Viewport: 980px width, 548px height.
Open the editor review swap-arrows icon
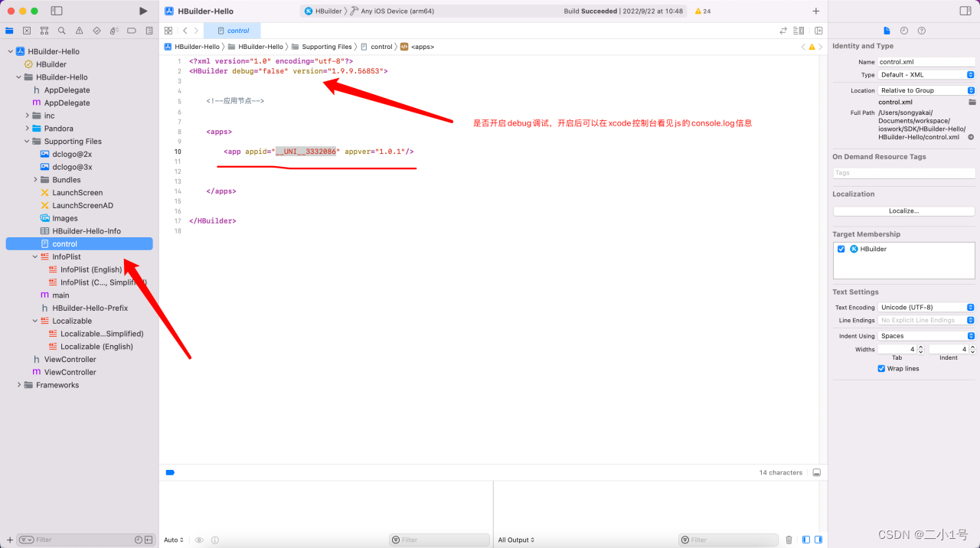(x=783, y=31)
